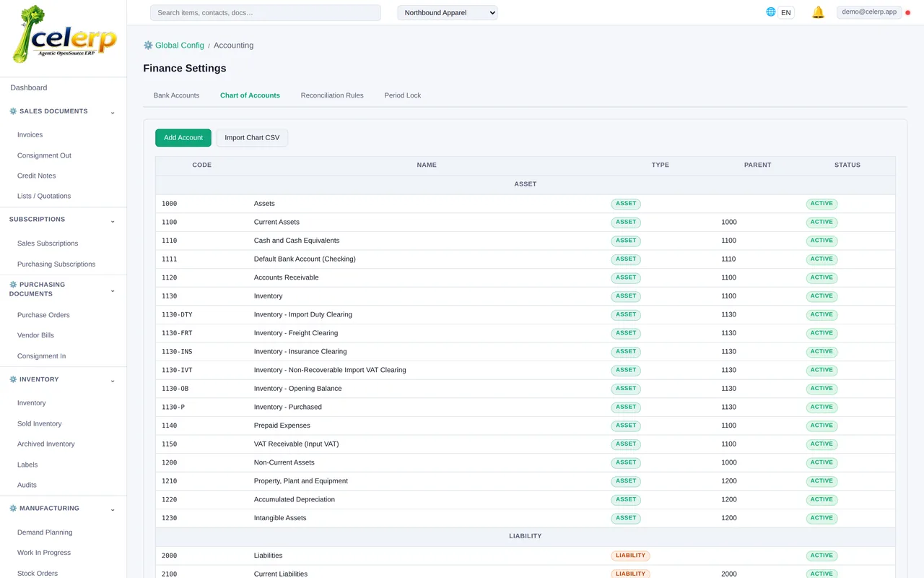The image size is (924, 578).
Task: Click the ASSET group header row
Action: 526,185
